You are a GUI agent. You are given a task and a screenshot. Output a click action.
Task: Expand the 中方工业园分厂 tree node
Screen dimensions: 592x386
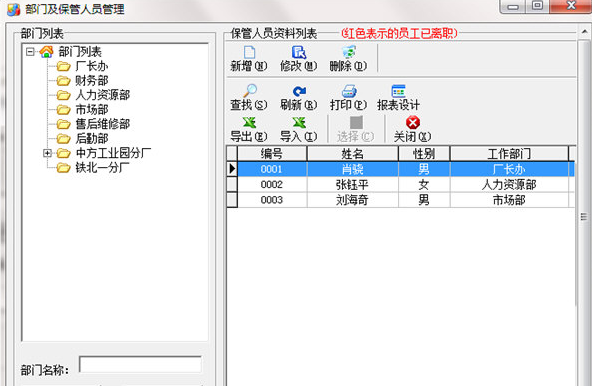47,153
